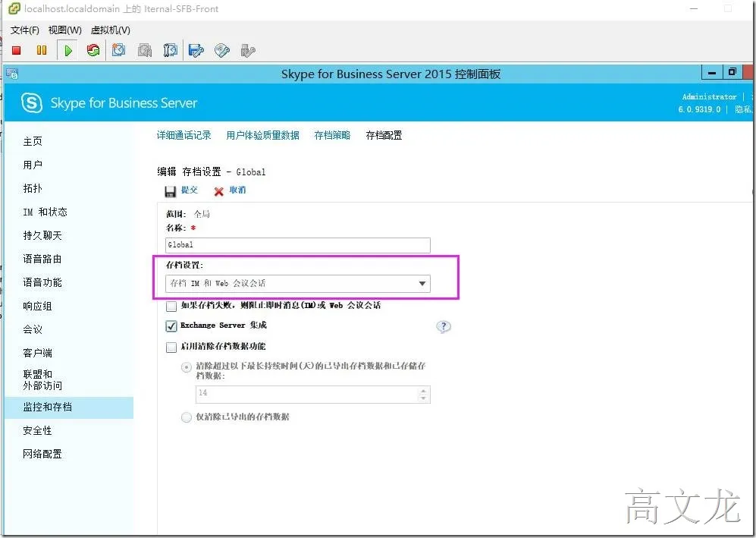Click the Administrator account name

709,97
